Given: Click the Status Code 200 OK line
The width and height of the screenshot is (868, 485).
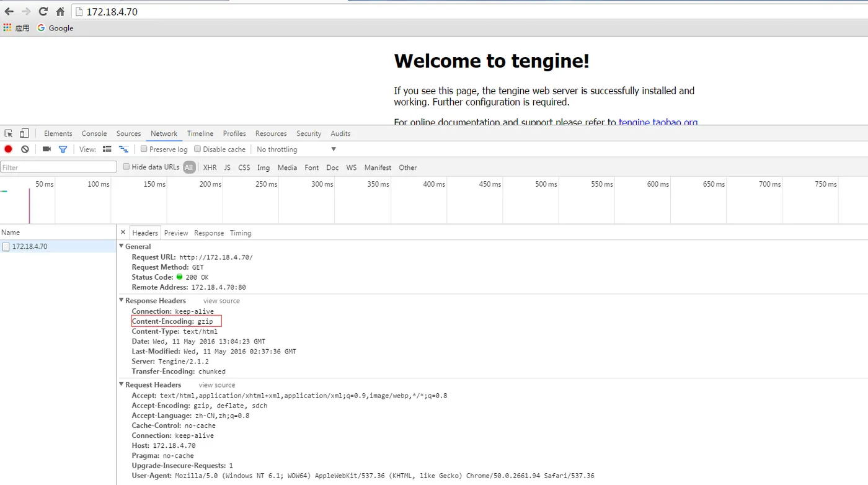Looking at the screenshot, I should click(170, 277).
